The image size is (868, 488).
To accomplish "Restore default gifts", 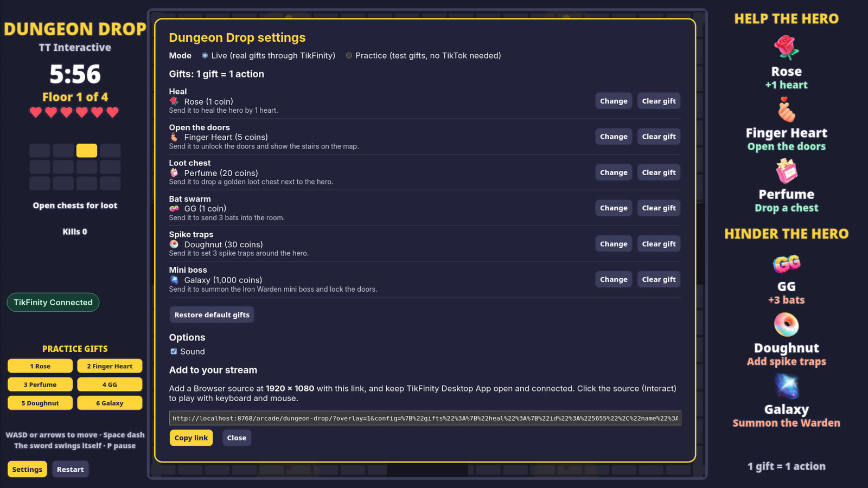I will (212, 315).
